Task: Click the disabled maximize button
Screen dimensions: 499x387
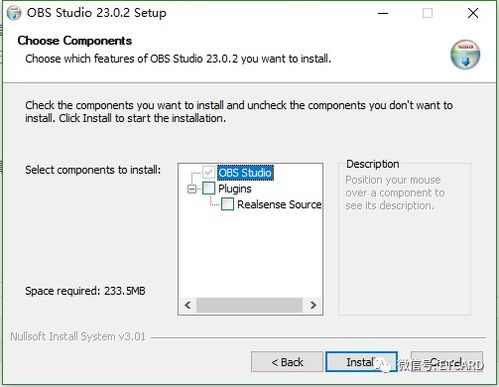Action: coord(427,13)
